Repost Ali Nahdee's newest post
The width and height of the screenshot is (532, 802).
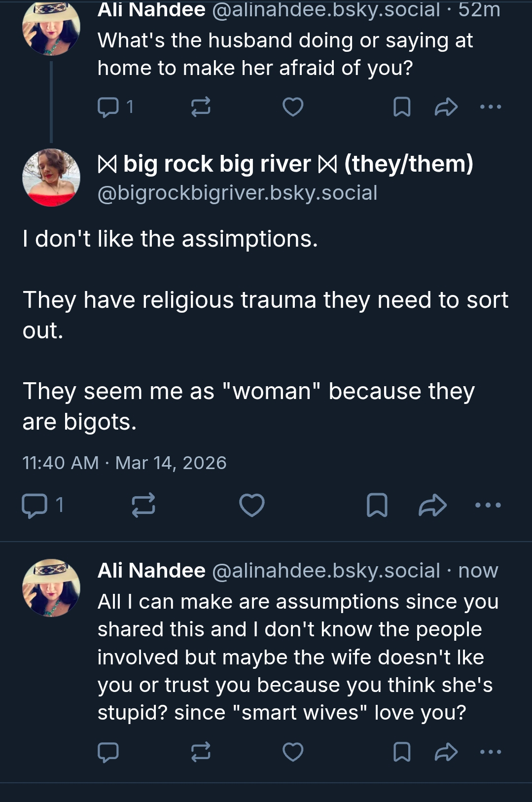tap(201, 752)
